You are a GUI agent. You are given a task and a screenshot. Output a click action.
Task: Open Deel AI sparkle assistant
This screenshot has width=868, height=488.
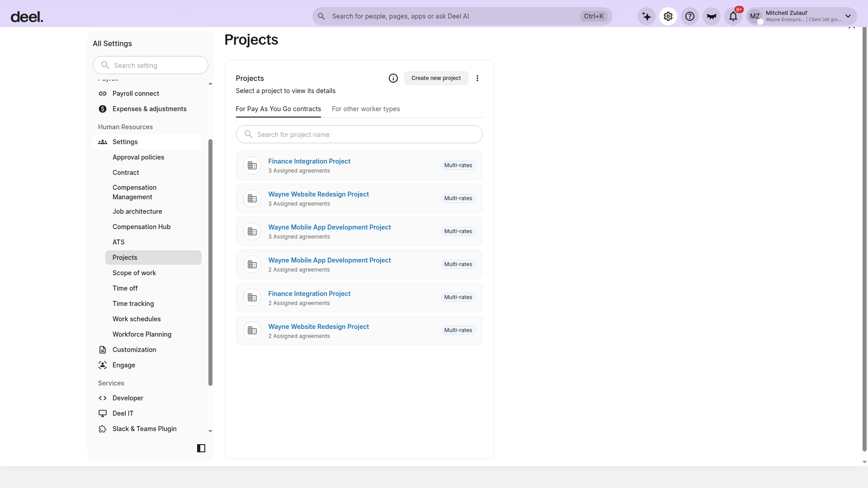coord(646,16)
